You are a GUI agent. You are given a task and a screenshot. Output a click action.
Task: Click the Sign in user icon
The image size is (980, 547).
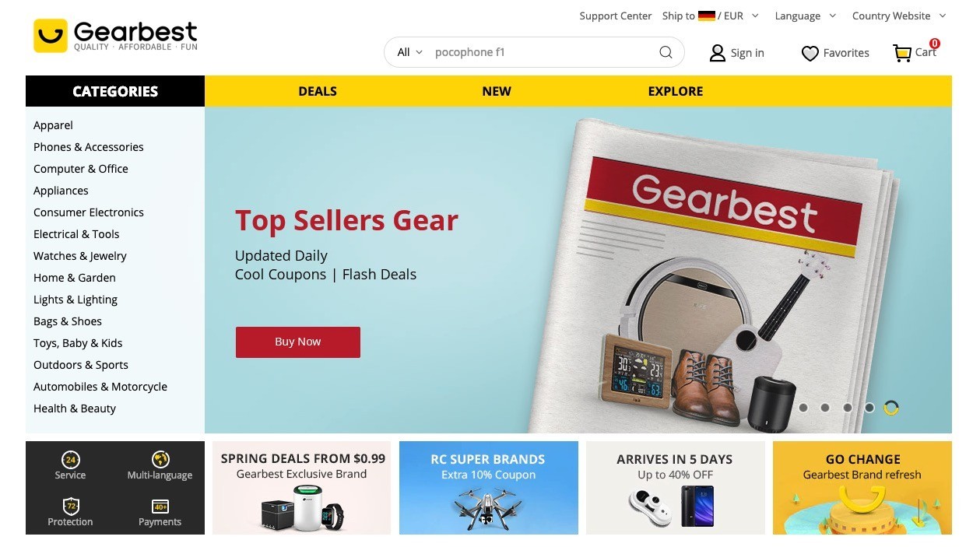click(x=717, y=53)
